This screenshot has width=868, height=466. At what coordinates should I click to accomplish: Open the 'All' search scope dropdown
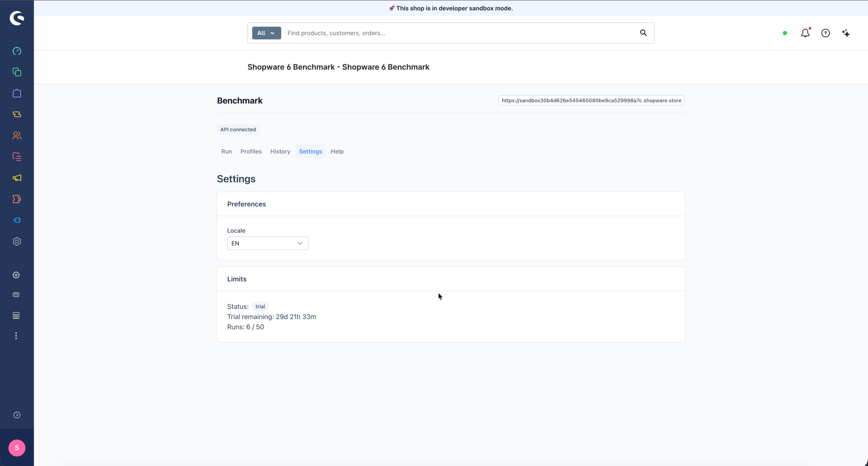click(x=266, y=33)
